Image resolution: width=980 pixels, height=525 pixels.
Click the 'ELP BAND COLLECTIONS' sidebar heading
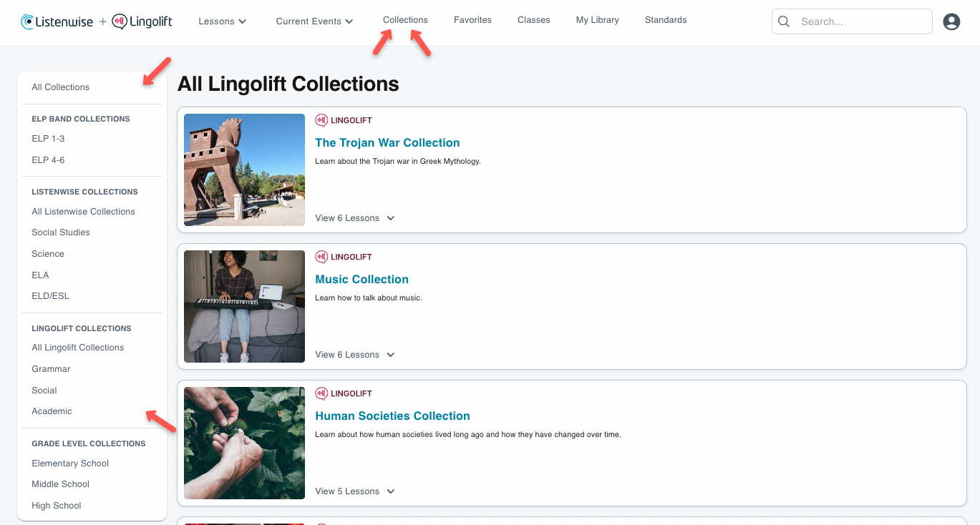tap(81, 119)
